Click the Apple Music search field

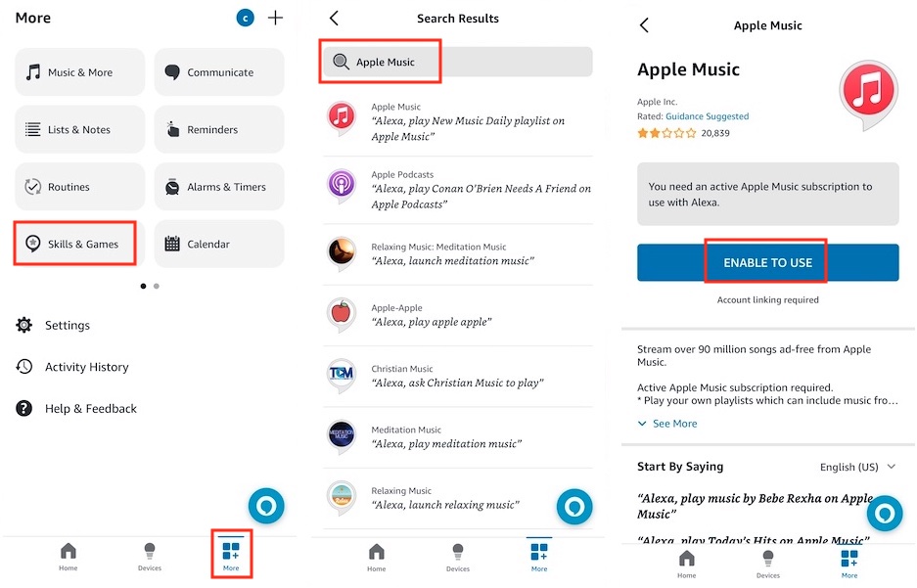click(458, 62)
